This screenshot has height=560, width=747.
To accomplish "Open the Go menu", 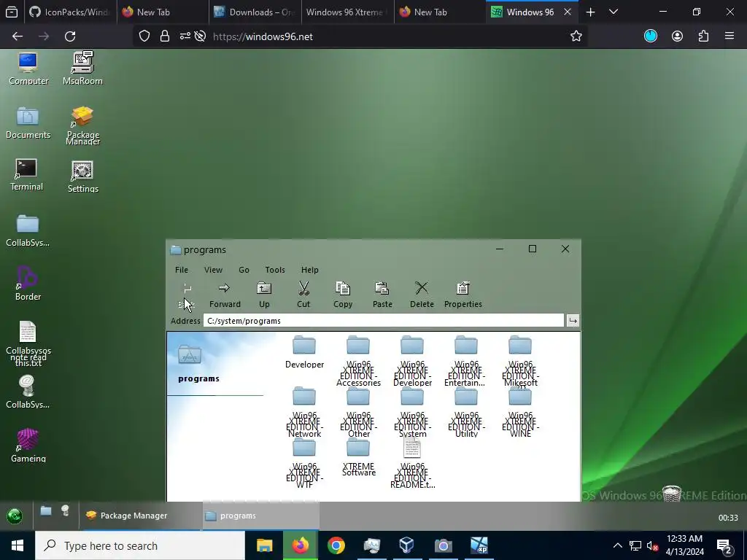I will [x=244, y=270].
